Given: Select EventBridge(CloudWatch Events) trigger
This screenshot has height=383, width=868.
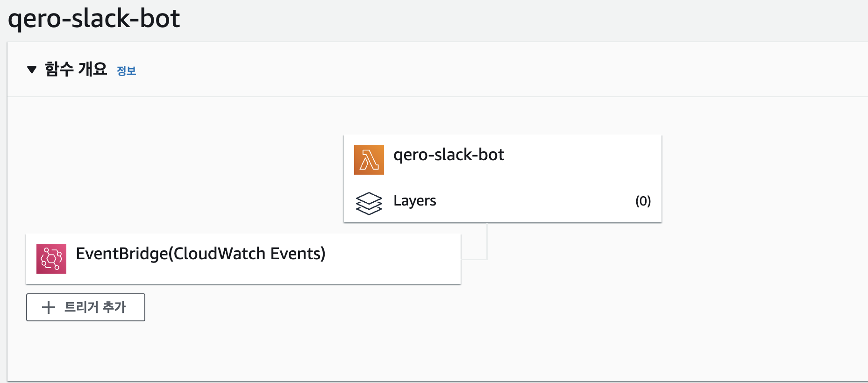Looking at the screenshot, I should [243, 259].
